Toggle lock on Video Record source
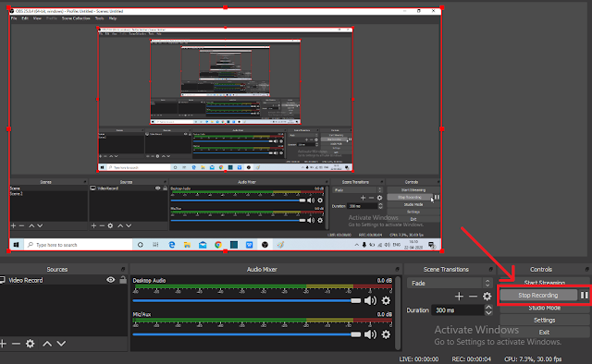The height and width of the screenshot is (364, 592). [123, 280]
